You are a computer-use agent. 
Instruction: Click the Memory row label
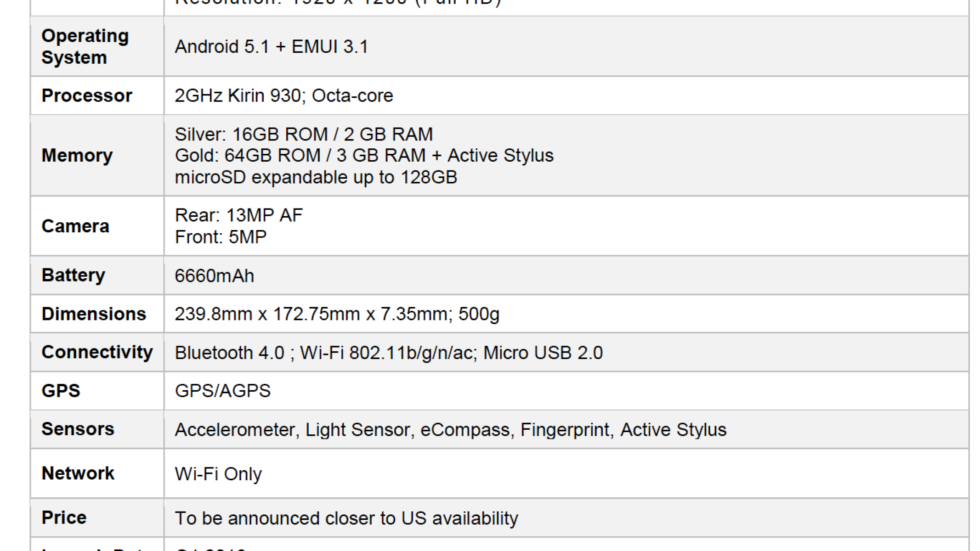click(x=77, y=155)
